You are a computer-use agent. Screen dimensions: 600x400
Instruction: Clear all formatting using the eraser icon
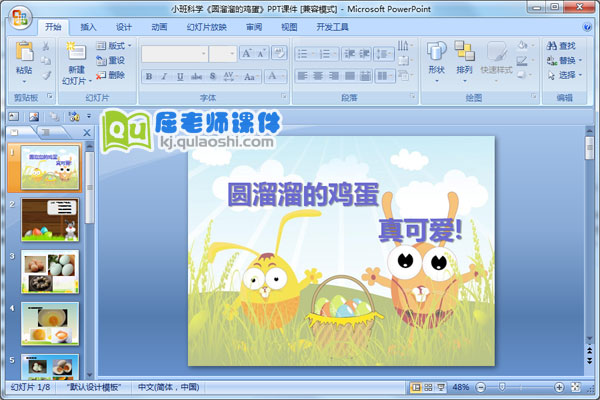tap(279, 53)
